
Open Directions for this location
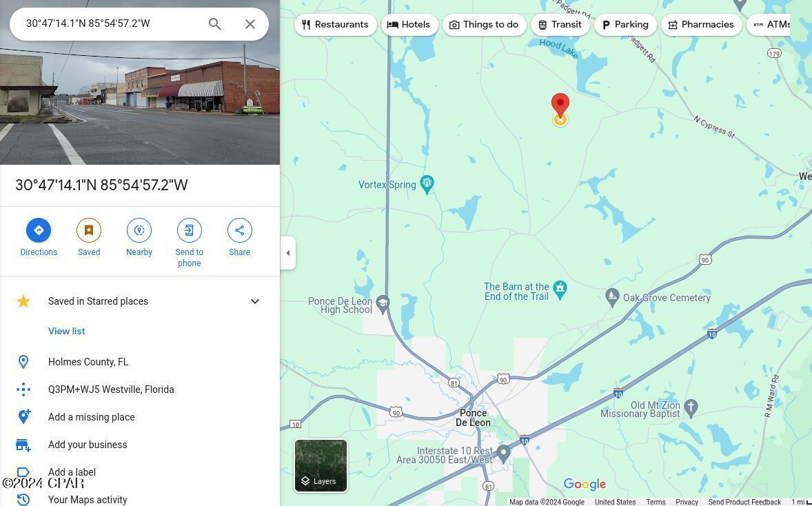(x=39, y=231)
